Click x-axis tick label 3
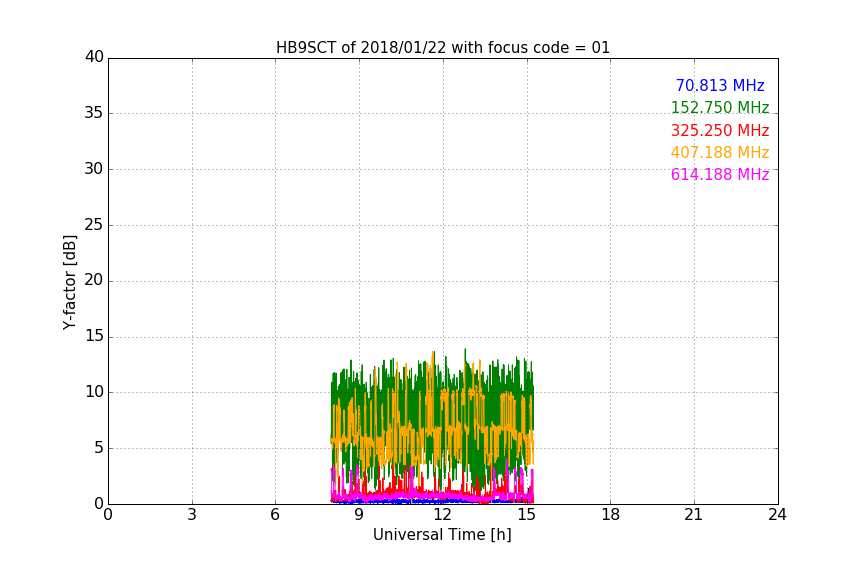This screenshot has height=576, width=864. tap(192, 515)
